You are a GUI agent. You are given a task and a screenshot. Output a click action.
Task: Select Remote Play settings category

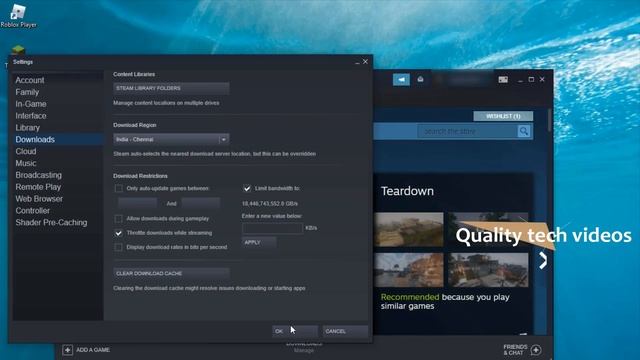(38, 187)
